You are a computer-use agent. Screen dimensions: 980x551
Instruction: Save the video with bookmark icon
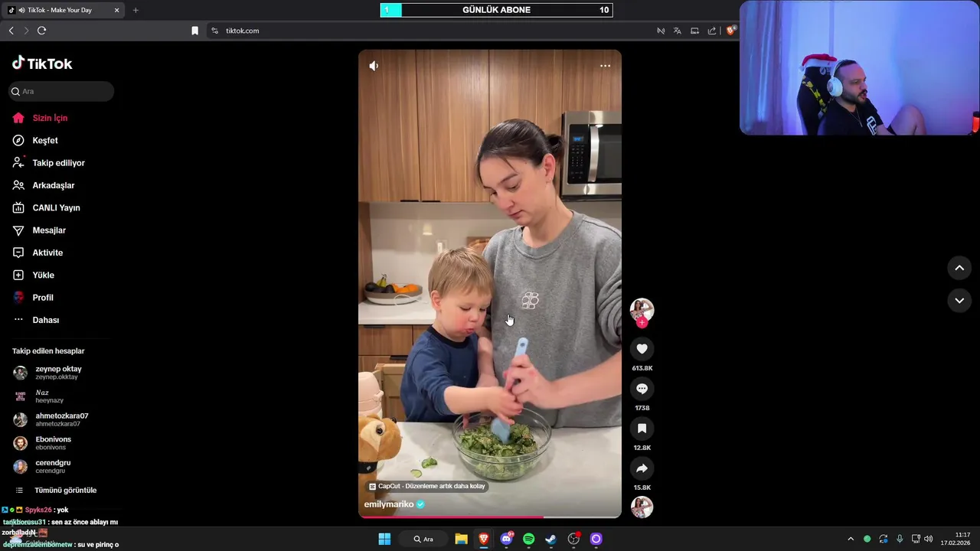point(642,429)
